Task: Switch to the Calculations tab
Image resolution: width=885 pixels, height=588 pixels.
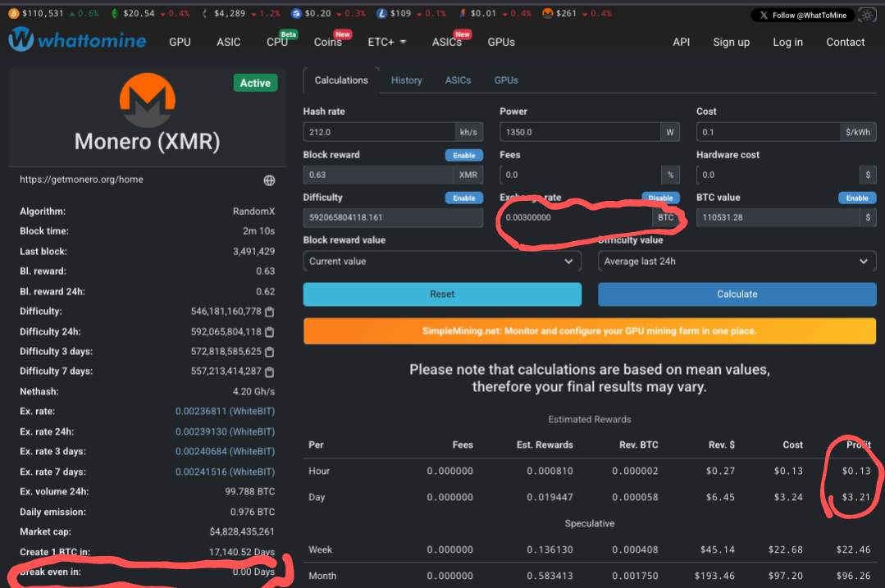Action: pyautogui.click(x=341, y=80)
